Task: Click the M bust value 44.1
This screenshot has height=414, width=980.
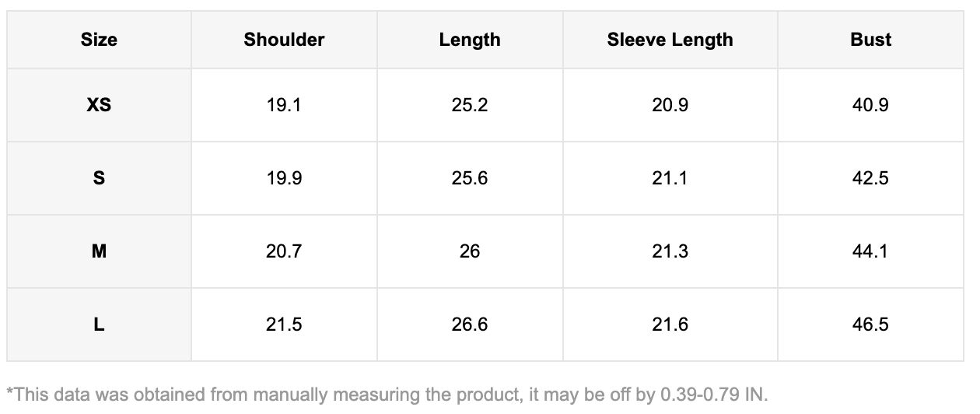Action: [x=870, y=251]
